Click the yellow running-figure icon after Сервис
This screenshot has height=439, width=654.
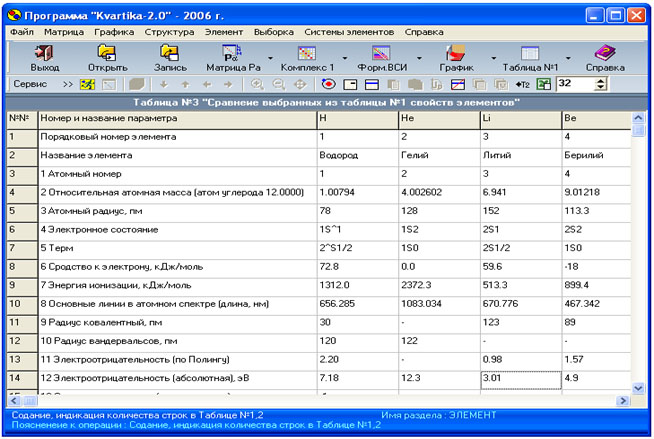87,85
